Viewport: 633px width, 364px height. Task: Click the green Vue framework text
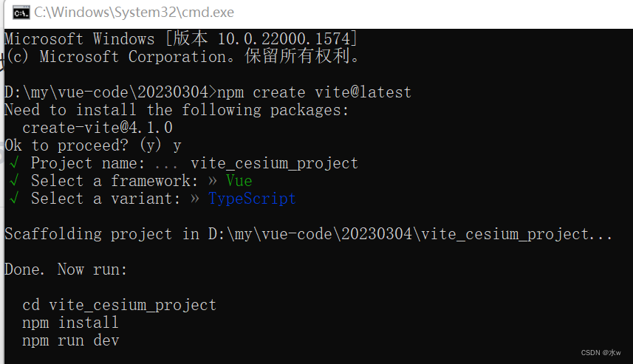[239, 181]
